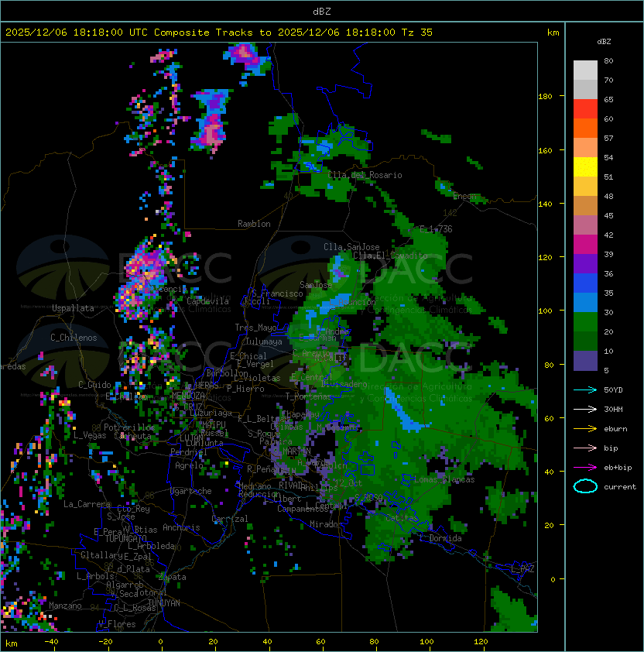Click the Ramblon place label
This screenshot has height=652, width=644.
click(254, 224)
